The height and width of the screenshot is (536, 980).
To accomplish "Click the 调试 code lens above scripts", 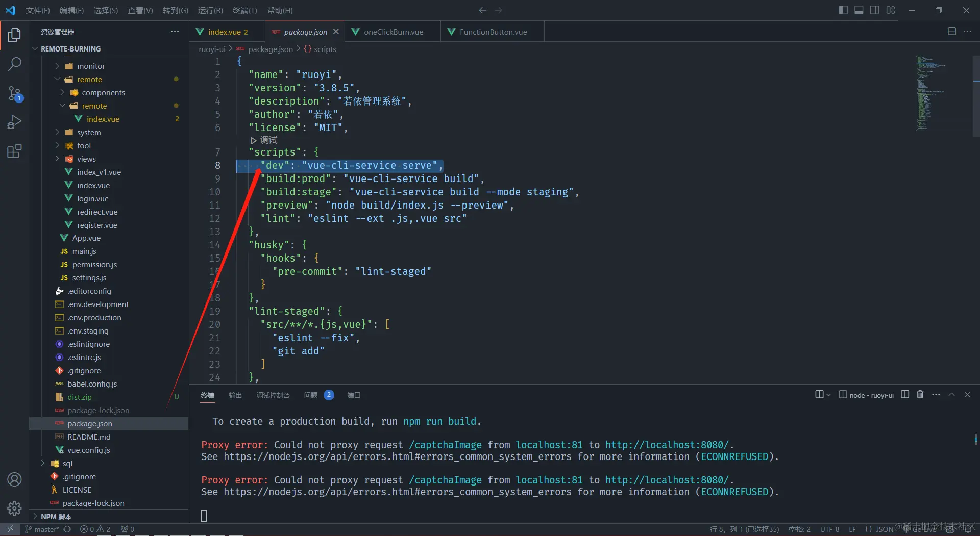I will click(264, 140).
